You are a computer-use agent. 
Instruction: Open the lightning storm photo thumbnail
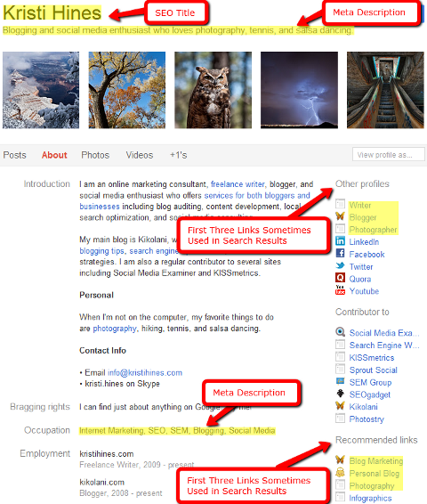pos(299,90)
